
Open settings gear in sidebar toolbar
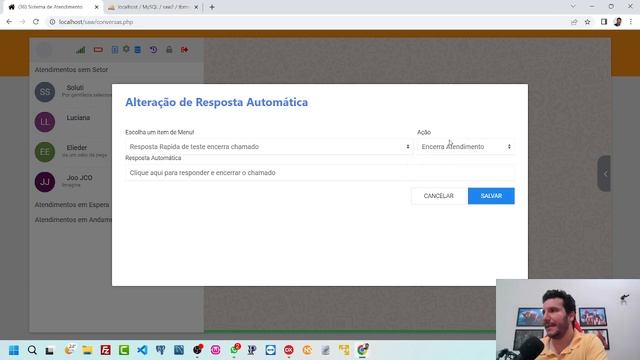pyautogui.click(x=126, y=49)
